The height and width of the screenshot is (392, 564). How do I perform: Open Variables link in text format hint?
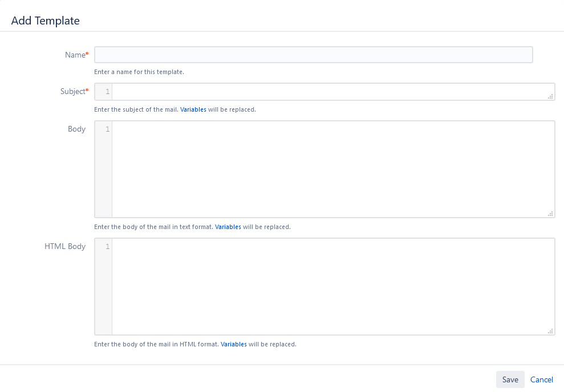point(228,227)
